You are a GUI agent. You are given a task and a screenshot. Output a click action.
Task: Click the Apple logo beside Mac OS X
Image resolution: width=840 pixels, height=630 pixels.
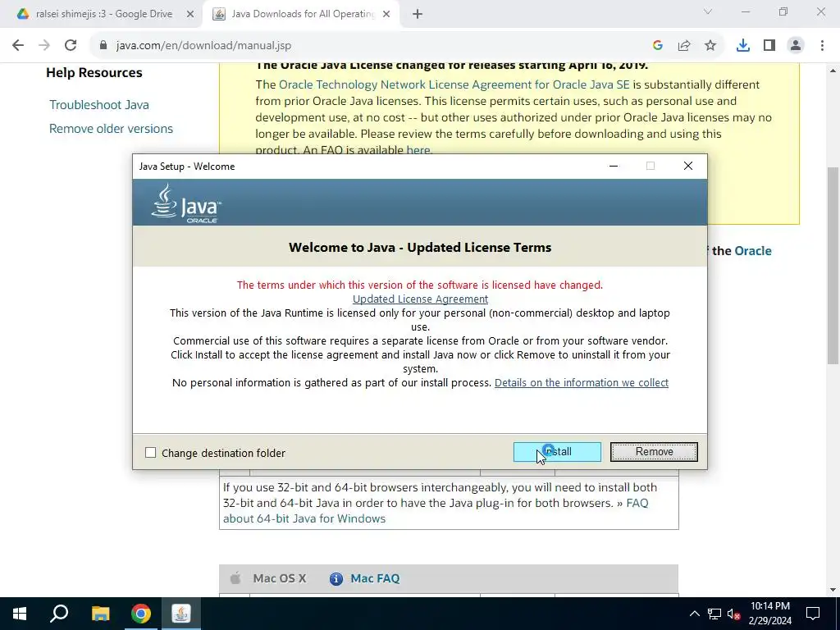235,578
